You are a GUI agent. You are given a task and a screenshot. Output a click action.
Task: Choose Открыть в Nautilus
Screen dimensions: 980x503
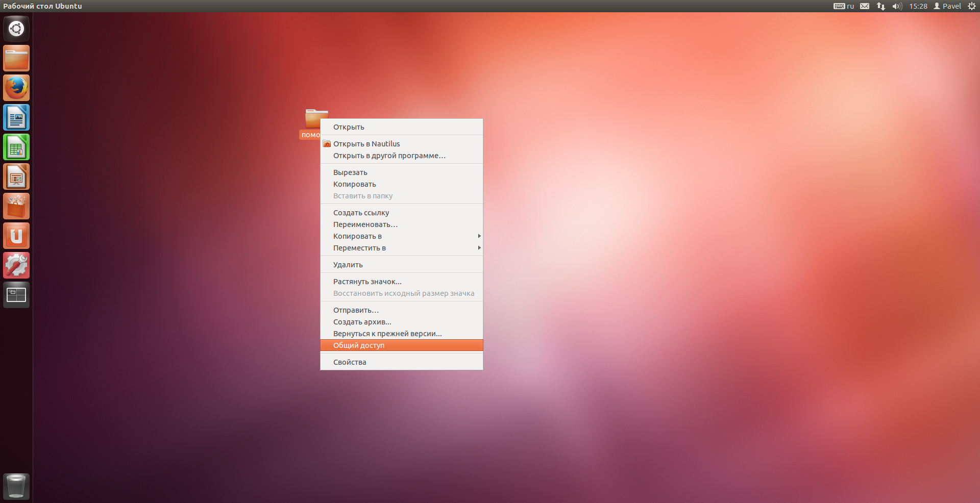point(402,144)
